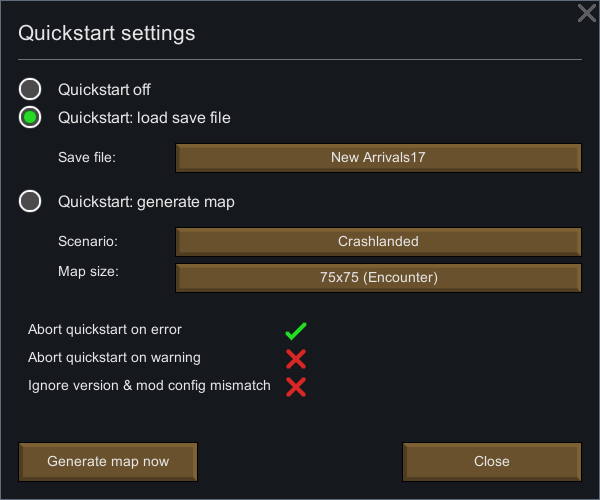The height and width of the screenshot is (500, 600).
Task: Click 'Ignore version & mod config mismatch' label
Action: point(149,386)
